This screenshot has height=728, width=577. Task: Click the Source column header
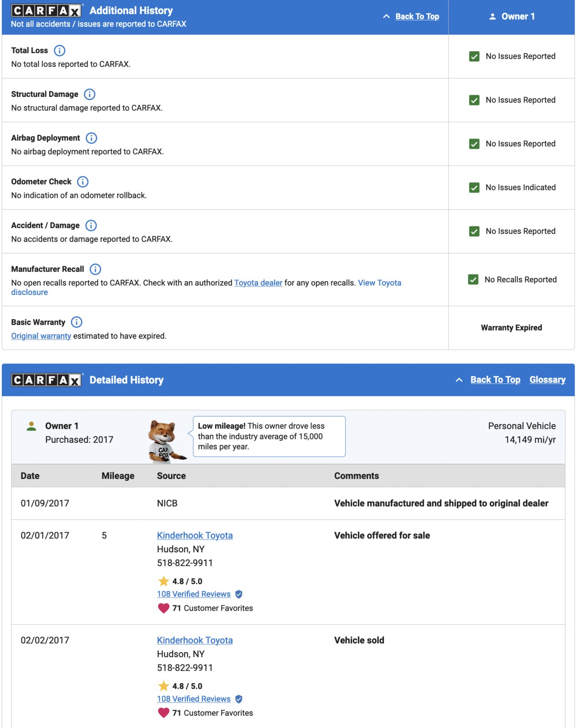pyautogui.click(x=171, y=476)
